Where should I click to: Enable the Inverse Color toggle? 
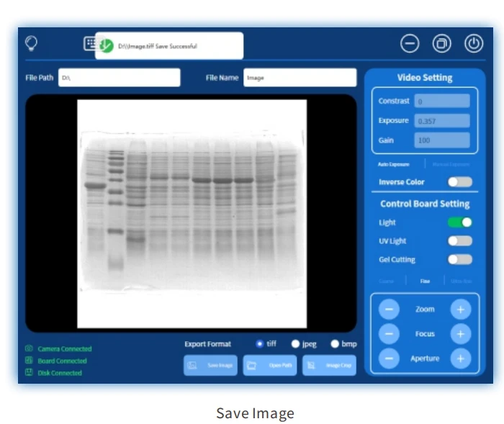point(460,182)
